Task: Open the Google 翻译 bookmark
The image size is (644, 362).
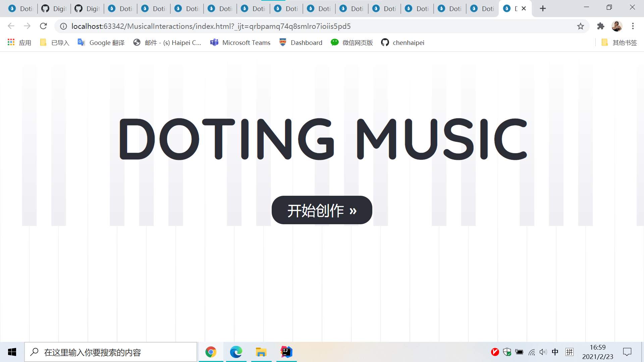Action: pyautogui.click(x=101, y=43)
